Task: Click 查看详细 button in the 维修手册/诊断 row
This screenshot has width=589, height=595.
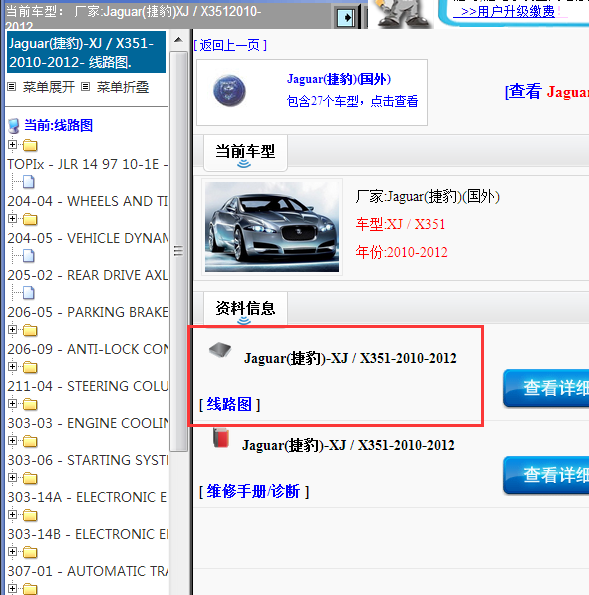Action: 546,475
